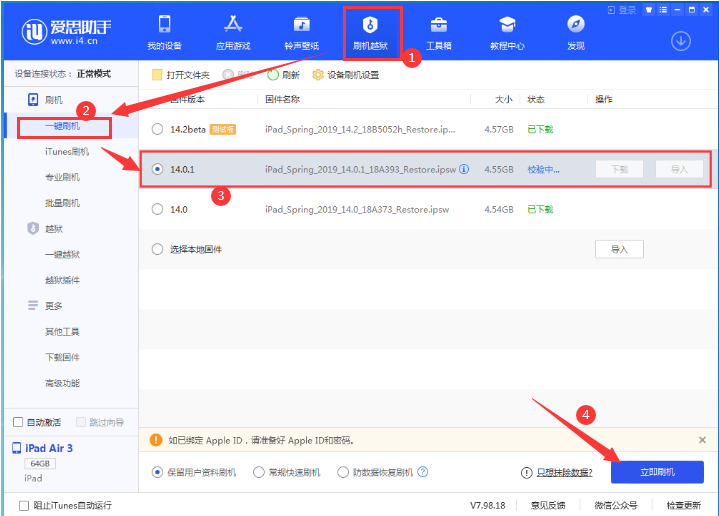Select iTunes刷机 in sidebar
Screen dimensions: 719x516
[x=67, y=151]
